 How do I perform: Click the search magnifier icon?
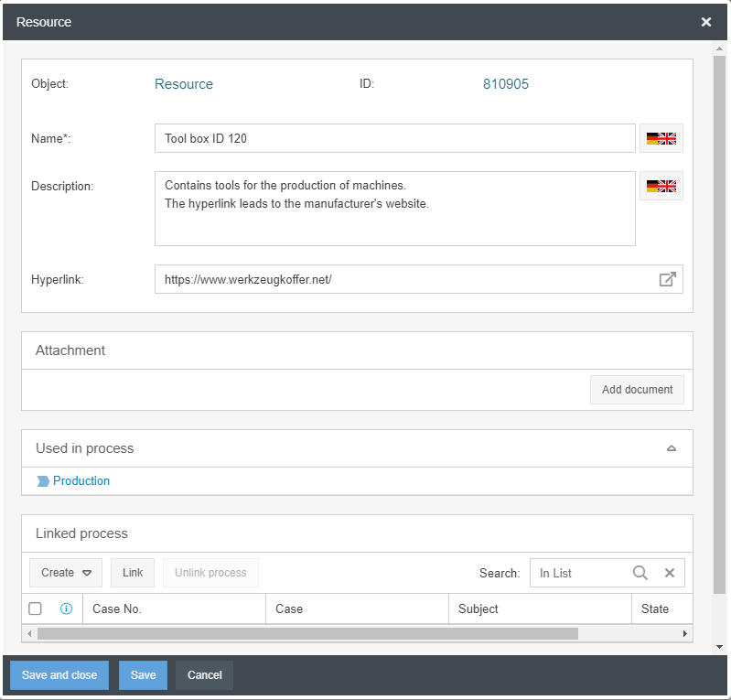640,573
